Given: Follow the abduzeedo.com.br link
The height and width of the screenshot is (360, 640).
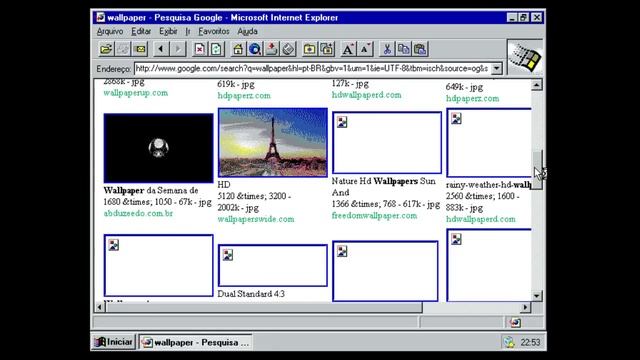Looking at the screenshot, I should pos(138,213).
